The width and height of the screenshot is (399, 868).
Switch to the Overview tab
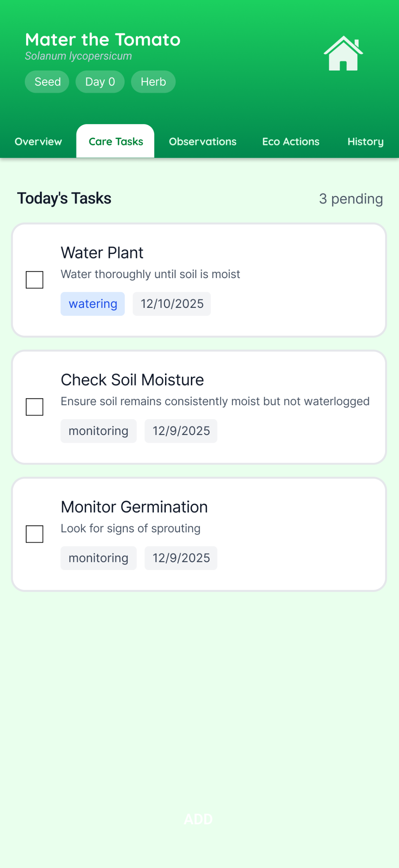coord(38,141)
